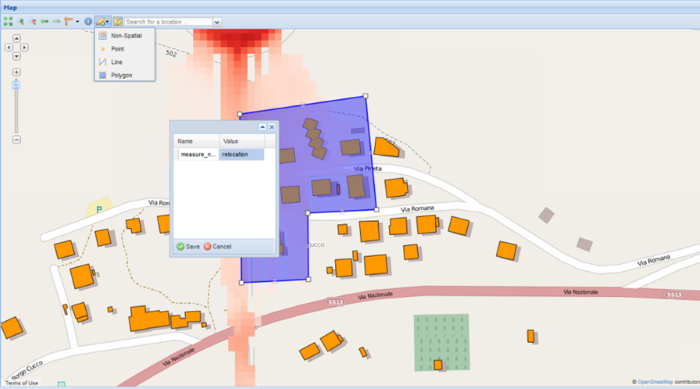Choose Non-Spatial from the create menu
Viewport: 700px width, 389px height.
(x=126, y=36)
